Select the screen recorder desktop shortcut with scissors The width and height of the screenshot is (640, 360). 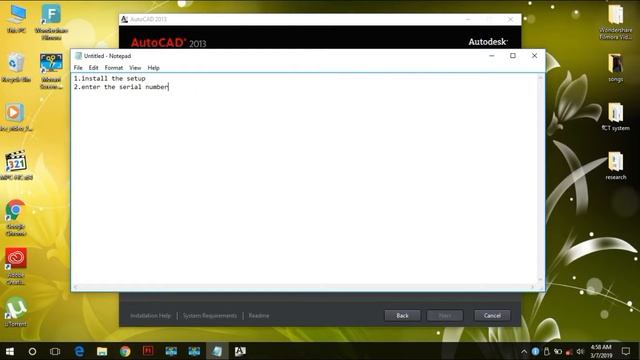pyautogui.click(x=51, y=71)
